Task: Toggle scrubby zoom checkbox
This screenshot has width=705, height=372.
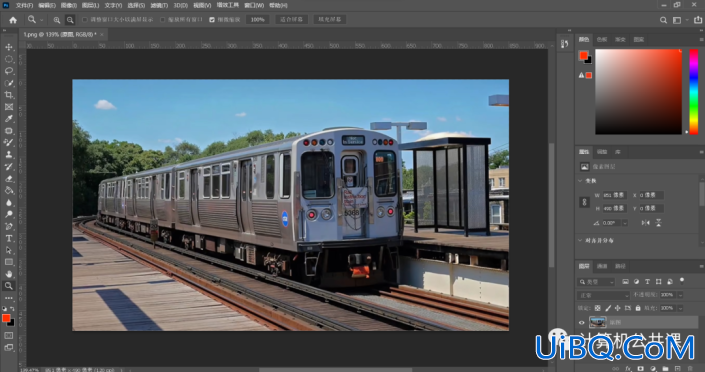Action: tap(212, 20)
